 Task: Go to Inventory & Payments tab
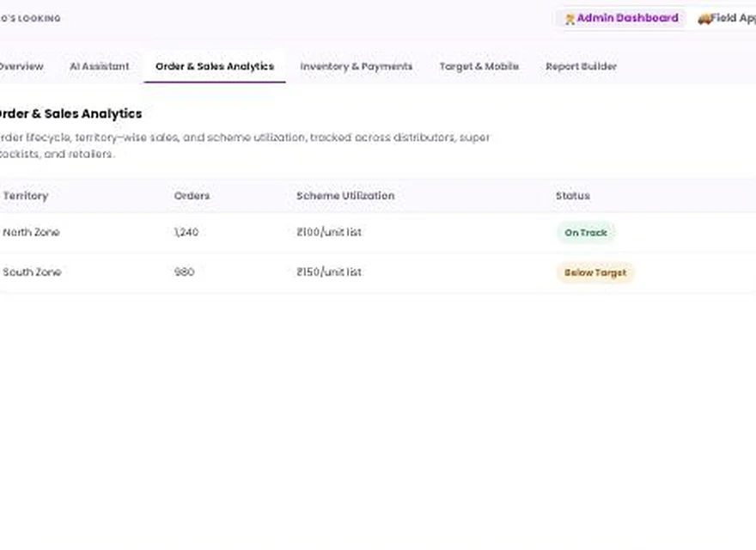coord(357,66)
